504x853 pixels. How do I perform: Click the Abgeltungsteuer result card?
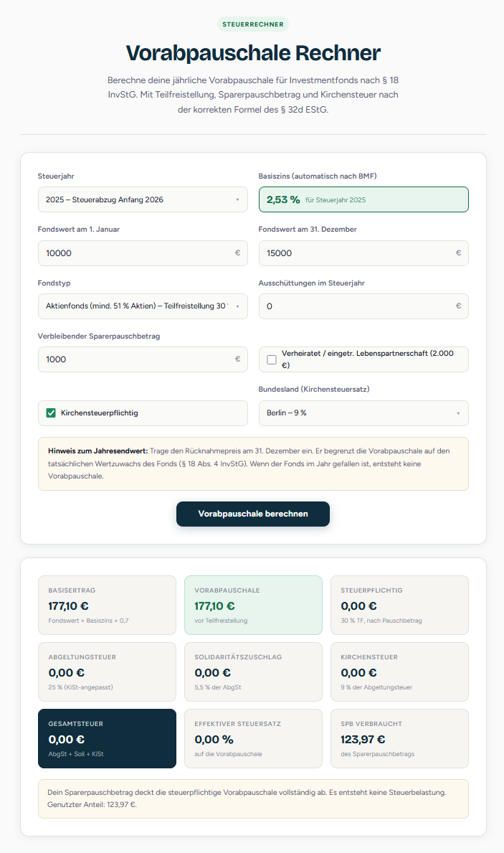tap(107, 671)
